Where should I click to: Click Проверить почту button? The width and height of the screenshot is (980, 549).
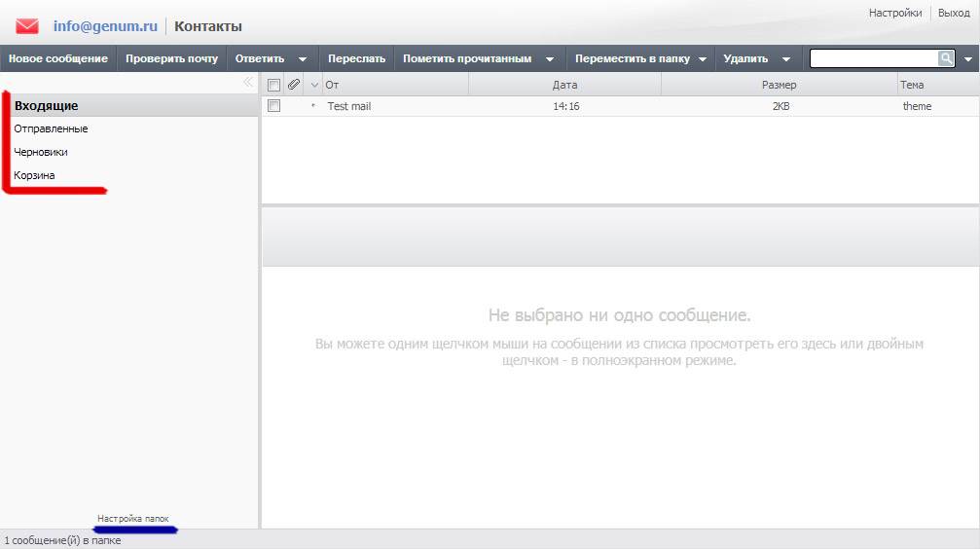click(x=171, y=58)
